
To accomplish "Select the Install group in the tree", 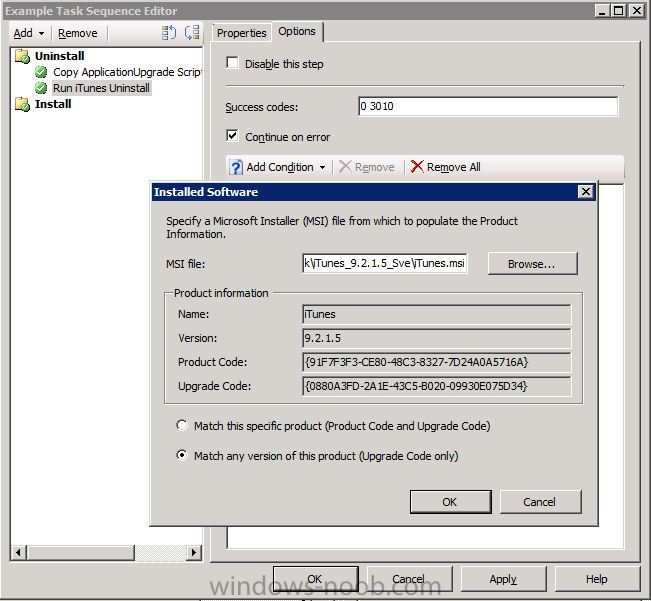I will pyautogui.click(x=53, y=104).
